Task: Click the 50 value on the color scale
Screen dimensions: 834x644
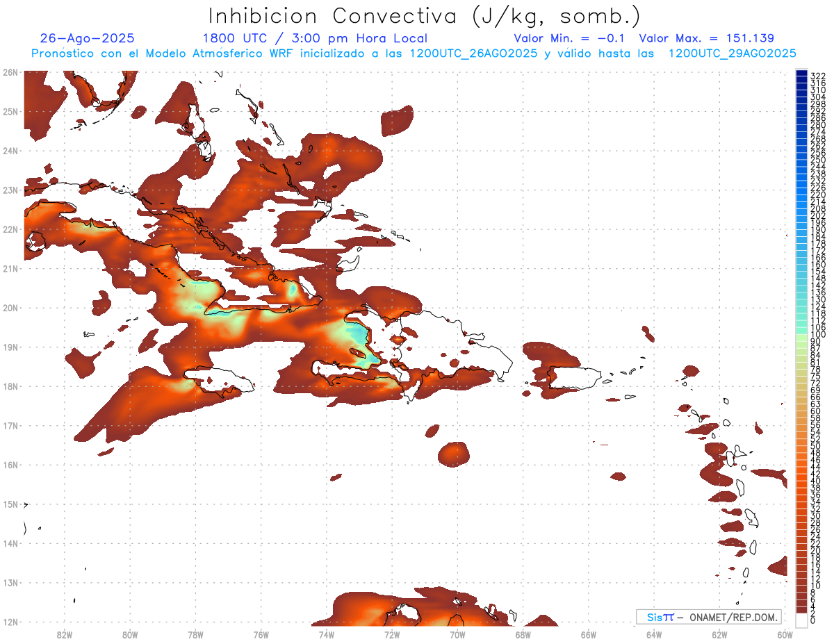Action: (x=816, y=446)
